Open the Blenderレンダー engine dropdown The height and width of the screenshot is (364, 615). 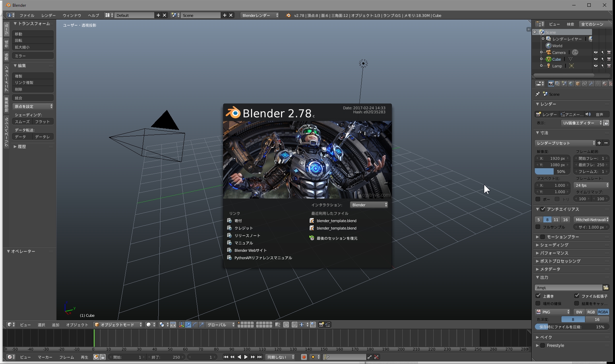[x=259, y=15]
